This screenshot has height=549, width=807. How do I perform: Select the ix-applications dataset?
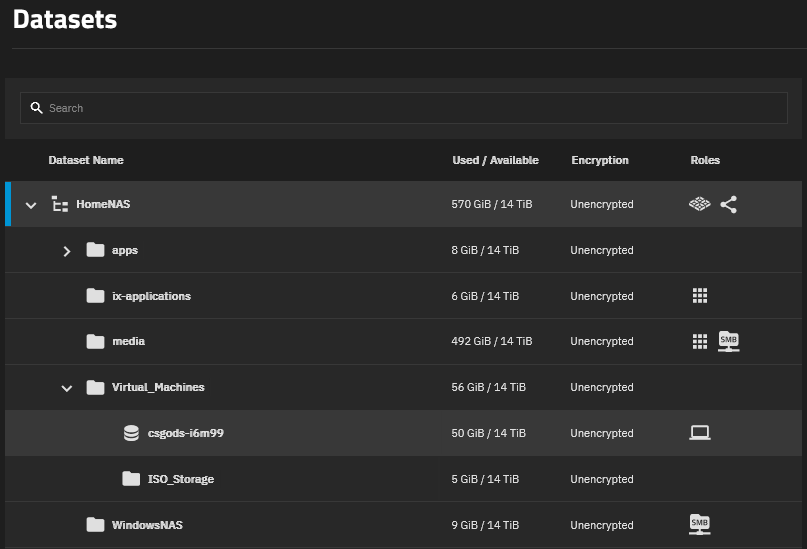pyautogui.click(x=151, y=296)
